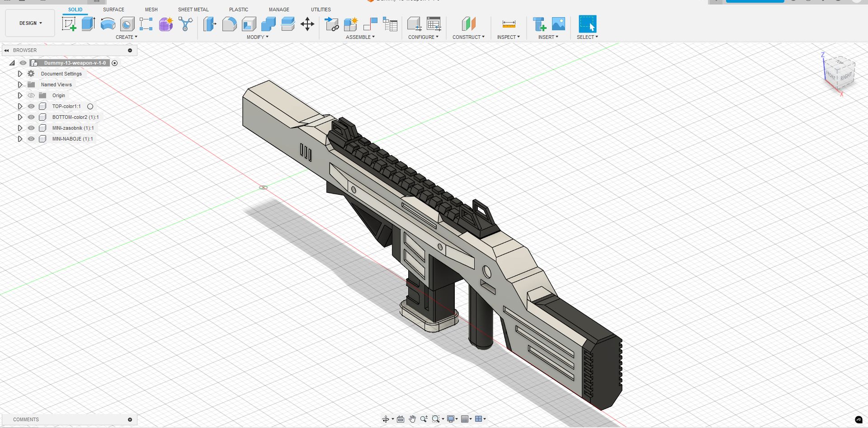
Task: Select the Combine tool
Action: [x=269, y=24]
